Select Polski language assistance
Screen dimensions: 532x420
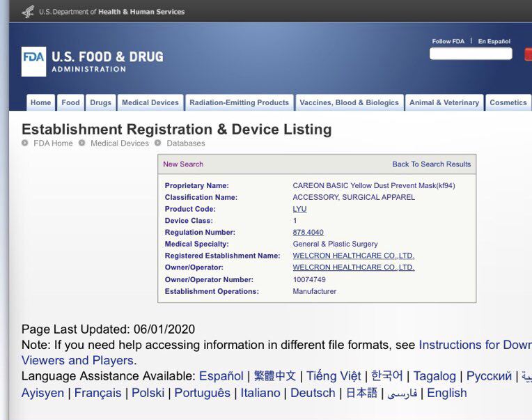pos(148,393)
